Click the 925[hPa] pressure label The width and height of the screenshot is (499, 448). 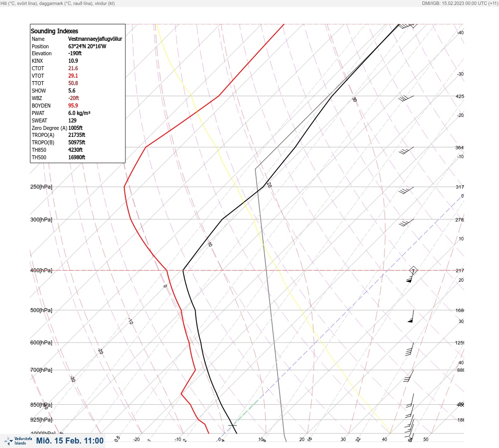tap(41, 420)
